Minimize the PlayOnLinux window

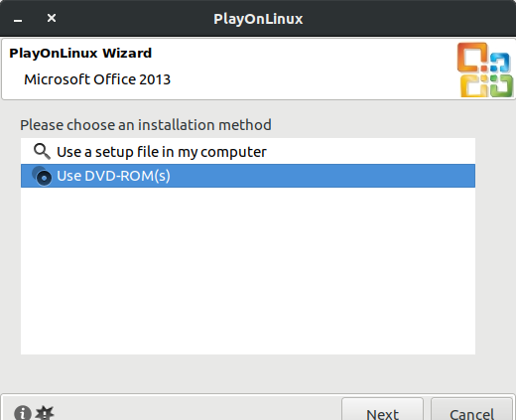coord(18,21)
